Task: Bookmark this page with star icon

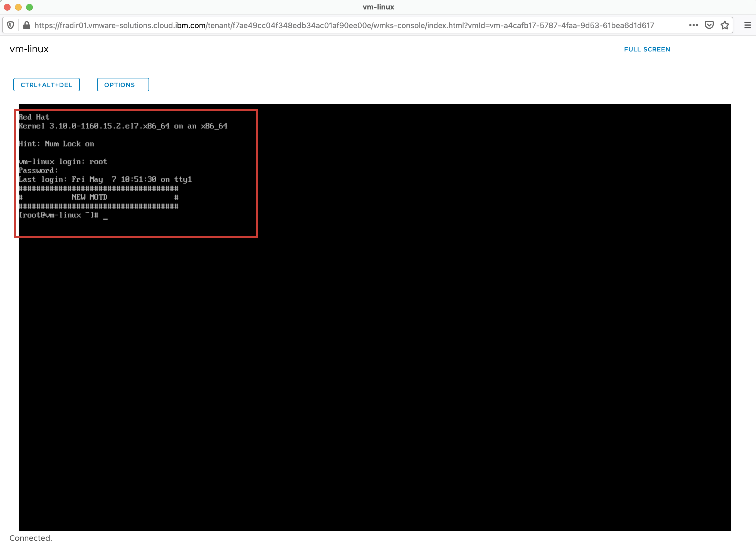Action: (x=725, y=25)
